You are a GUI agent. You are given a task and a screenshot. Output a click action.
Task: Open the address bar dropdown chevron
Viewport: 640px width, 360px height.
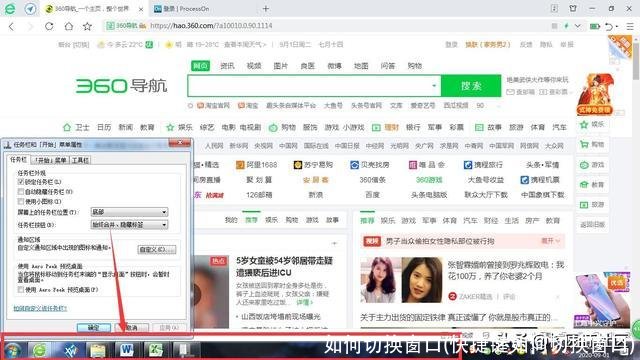pyautogui.click(x=578, y=26)
